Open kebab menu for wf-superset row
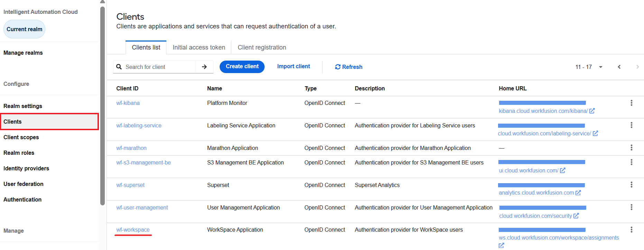The image size is (644, 250). coord(631,185)
